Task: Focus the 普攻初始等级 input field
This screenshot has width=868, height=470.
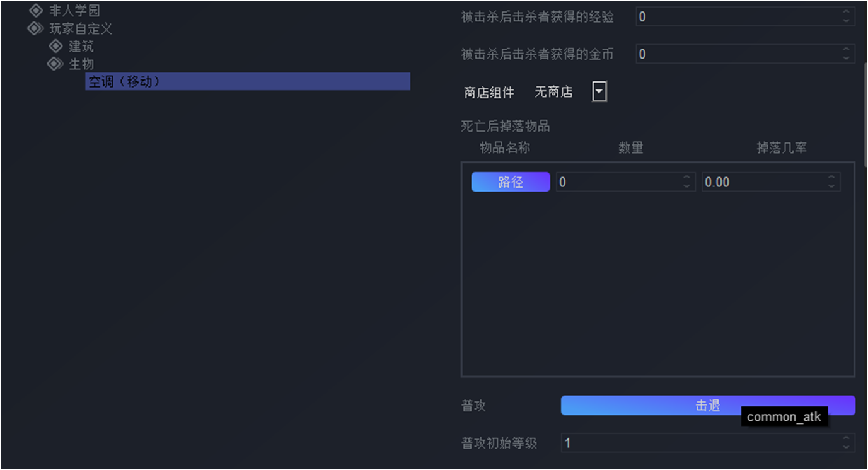Action: (x=701, y=443)
